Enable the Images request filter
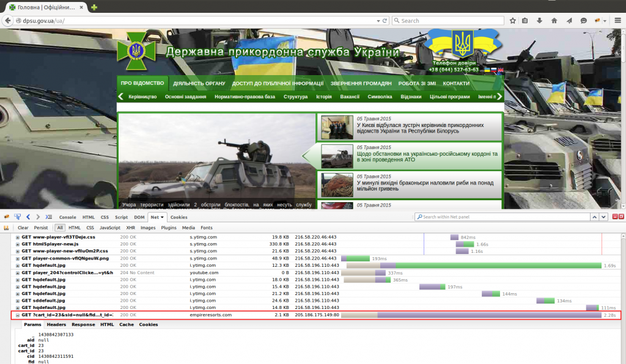 pos(148,228)
